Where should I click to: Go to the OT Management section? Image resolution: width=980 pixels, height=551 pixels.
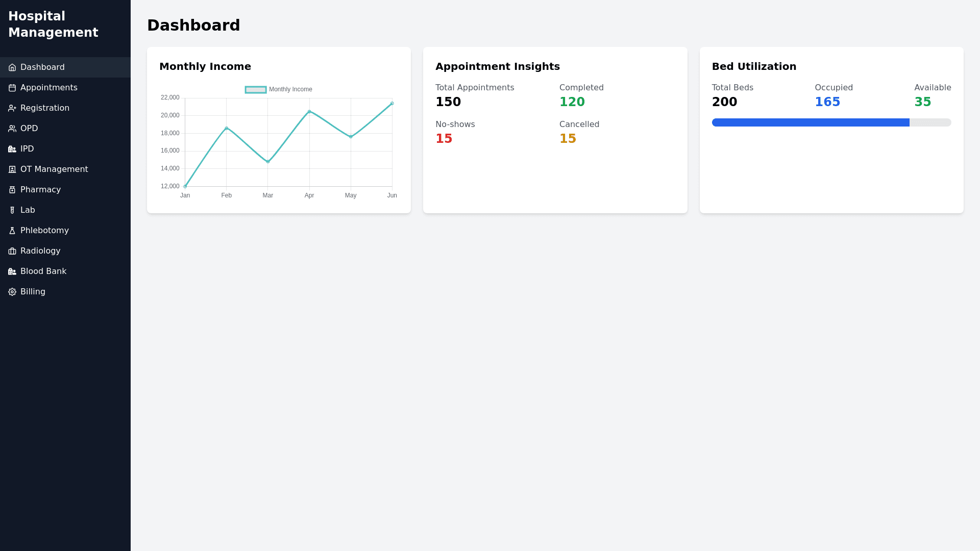(x=54, y=169)
